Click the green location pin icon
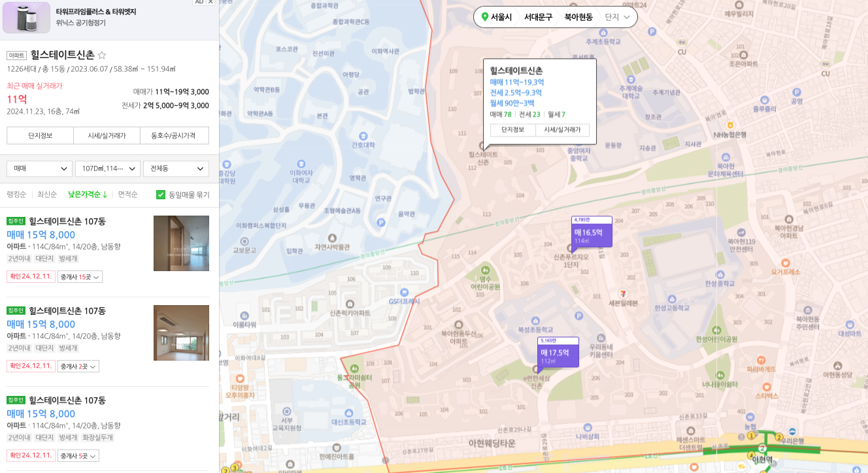Screen dimensions: 868x473 point(484,17)
